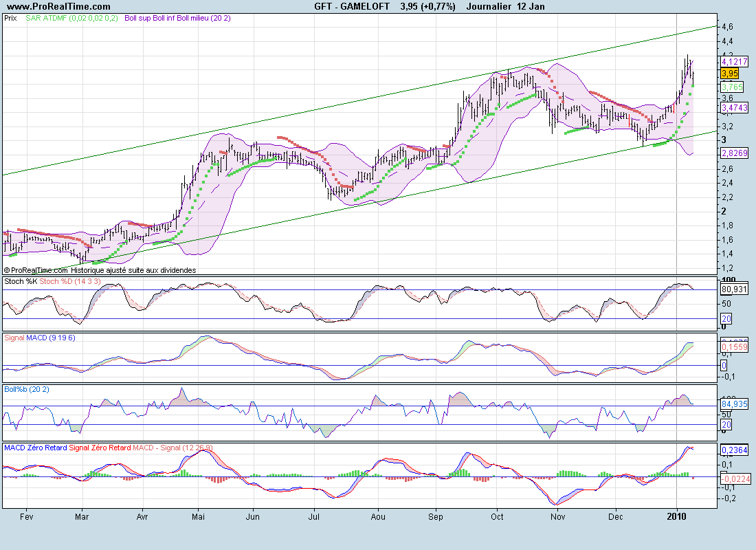The width and height of the screenshot is (756, 550).
Task: Click the 2,8269 lower Bollinger value tag
Action: click(734, 153)
